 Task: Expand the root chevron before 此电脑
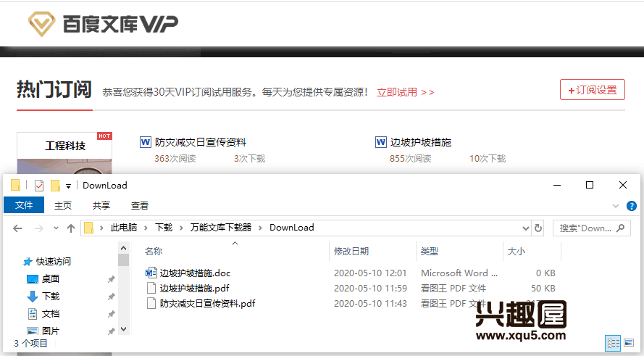[x=101, y=228]
